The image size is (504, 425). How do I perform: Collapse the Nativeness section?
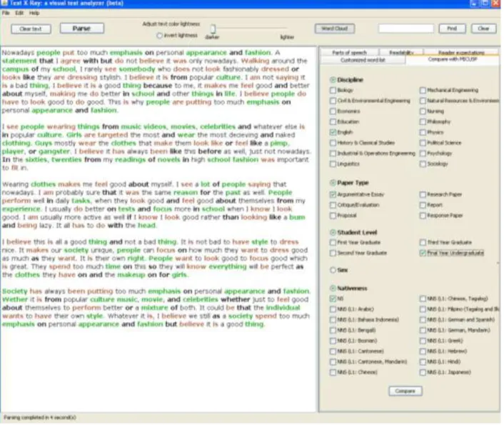[x=333, y=289]
